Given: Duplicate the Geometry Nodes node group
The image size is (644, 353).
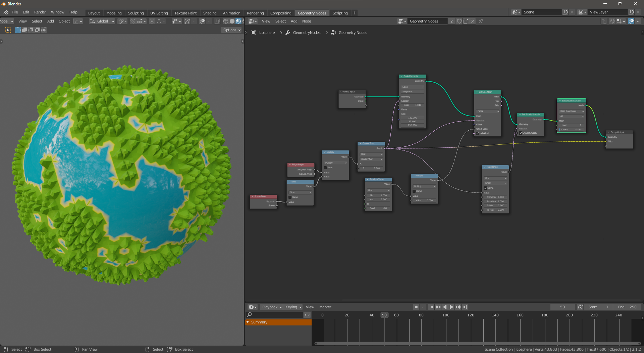Looking at the screenshot, I should click(x=466, y=21).
